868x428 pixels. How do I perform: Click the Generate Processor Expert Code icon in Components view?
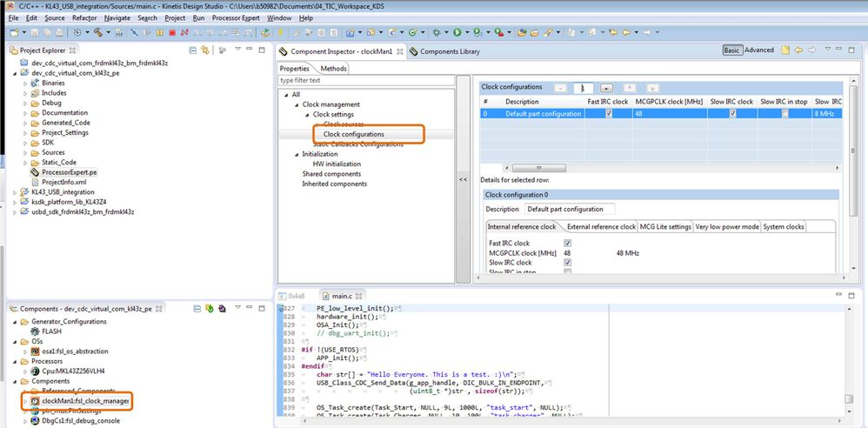pos(210,309)
